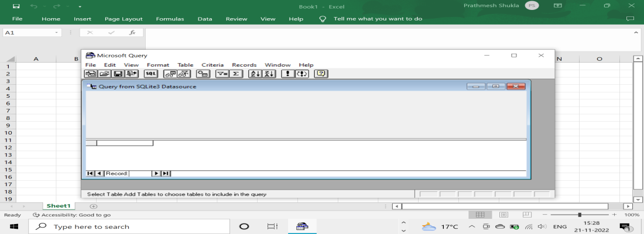The height and width of the screenshot is (234, 644).
Task: Select Excel Select All corner triangle
Action: coord(11,59)
